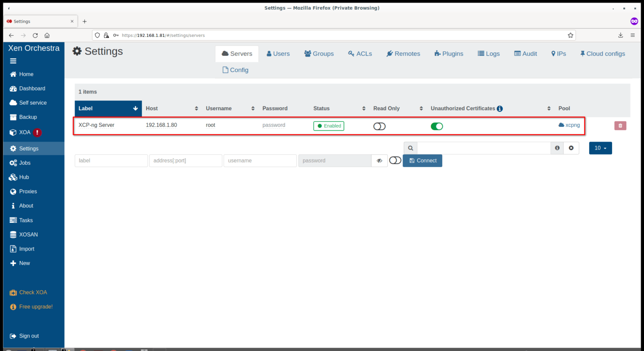Open the page size dropdown showing 10
644x351 pixels.
tap(600, 148)
